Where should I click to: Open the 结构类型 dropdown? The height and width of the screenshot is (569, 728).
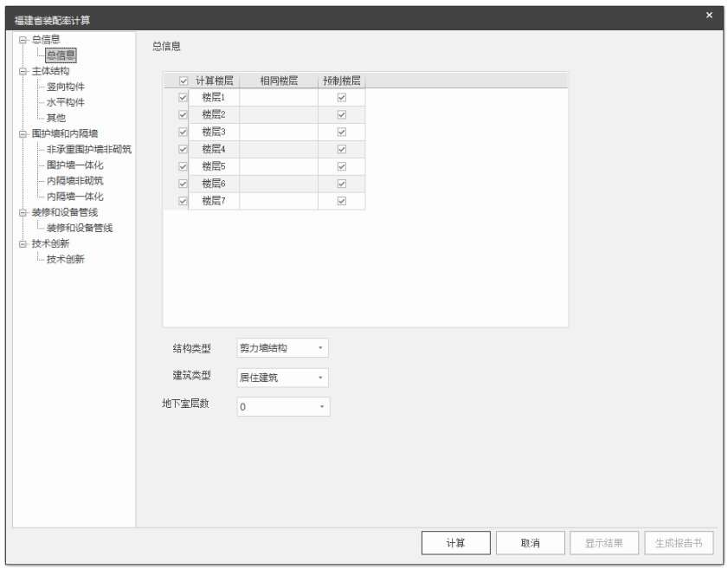click(282, 348)
